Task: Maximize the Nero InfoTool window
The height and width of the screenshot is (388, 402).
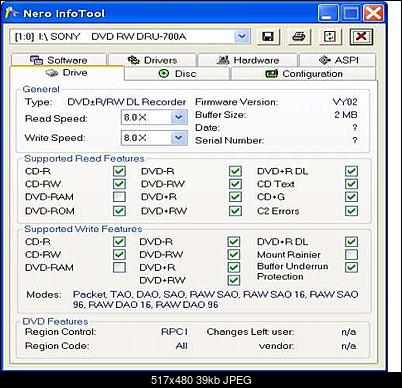Action: [350, 13]
